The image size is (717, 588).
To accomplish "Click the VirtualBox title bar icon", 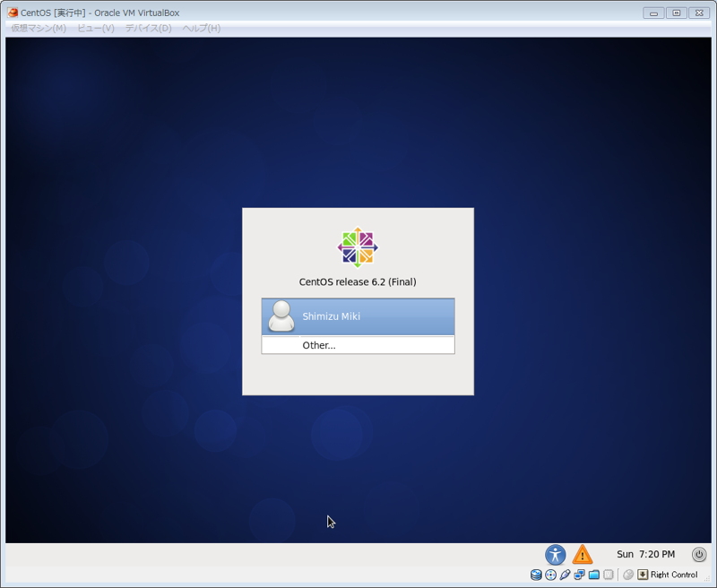I will point(13,13).
